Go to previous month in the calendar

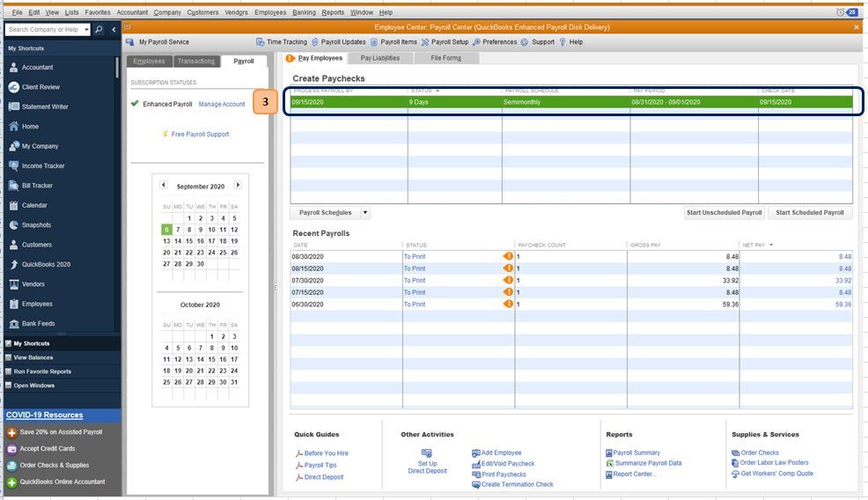(x=164, y=185)
